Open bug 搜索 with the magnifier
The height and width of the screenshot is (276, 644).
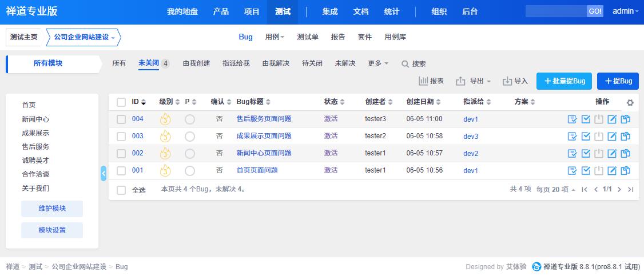pos(414,64)
